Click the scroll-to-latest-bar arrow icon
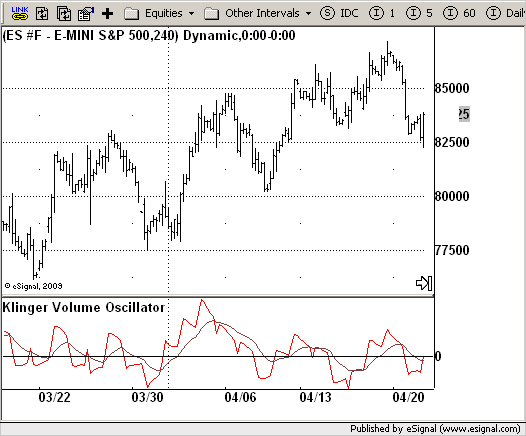 pos(424,283)
